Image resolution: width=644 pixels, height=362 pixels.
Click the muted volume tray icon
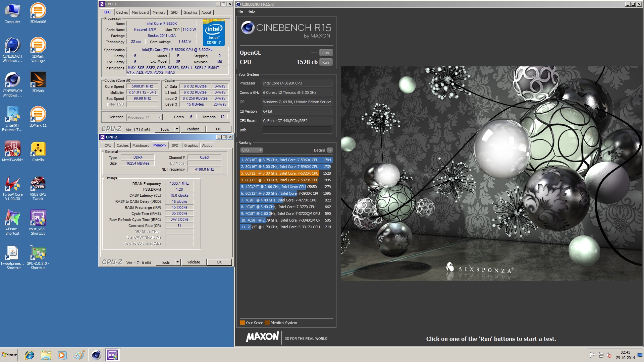(x=609, y=355)
